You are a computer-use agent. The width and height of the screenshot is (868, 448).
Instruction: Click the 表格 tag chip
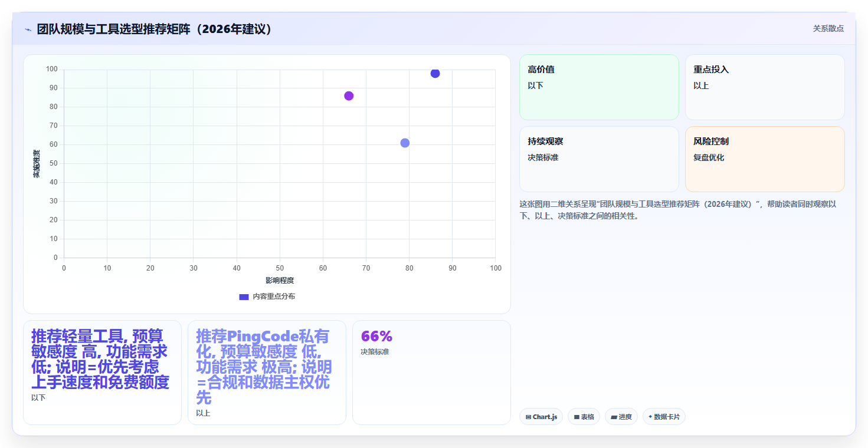pyautogui.click(x=584, y=417)
